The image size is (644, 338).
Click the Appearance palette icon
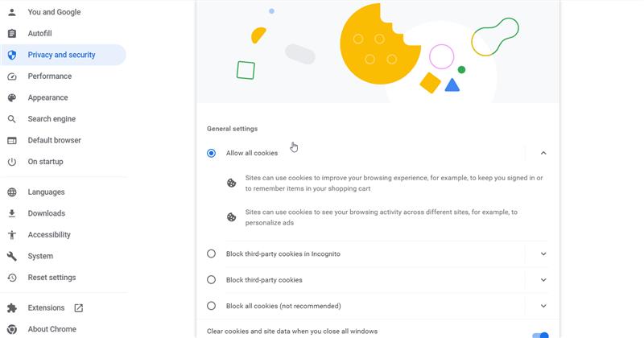pos(12,97)
